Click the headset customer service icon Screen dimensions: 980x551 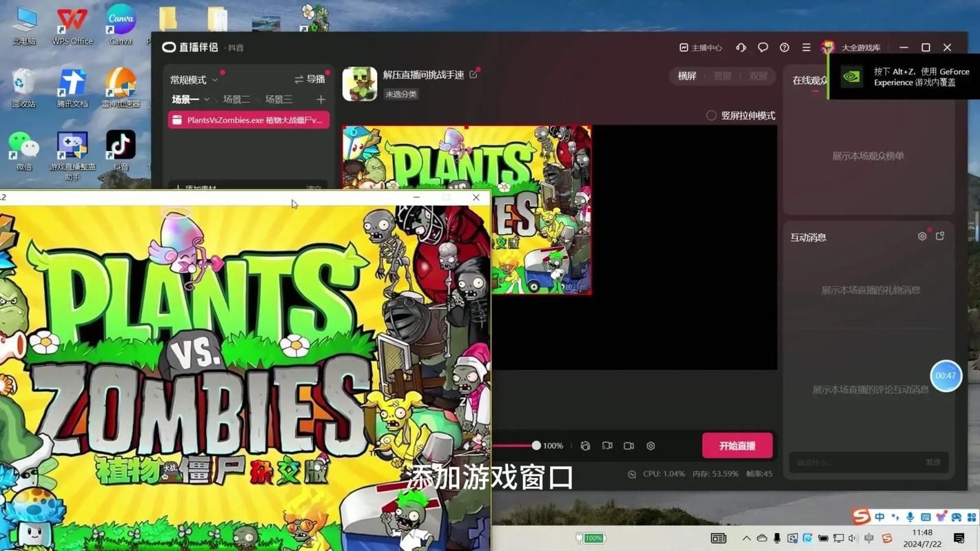coord(741,48)
